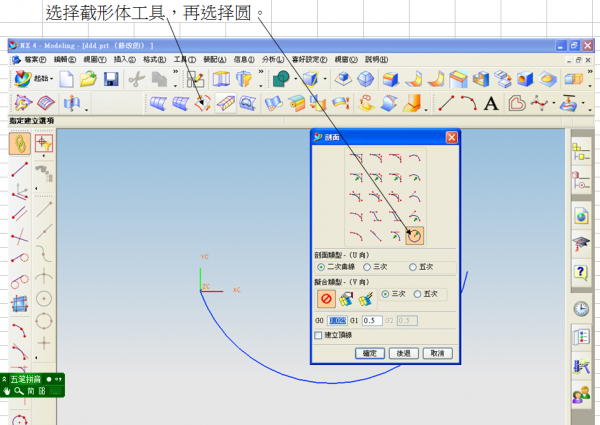This screenshot has height=425, width=600.
Task: Click the help question mark icon on right
Action: tap(581, 272)
